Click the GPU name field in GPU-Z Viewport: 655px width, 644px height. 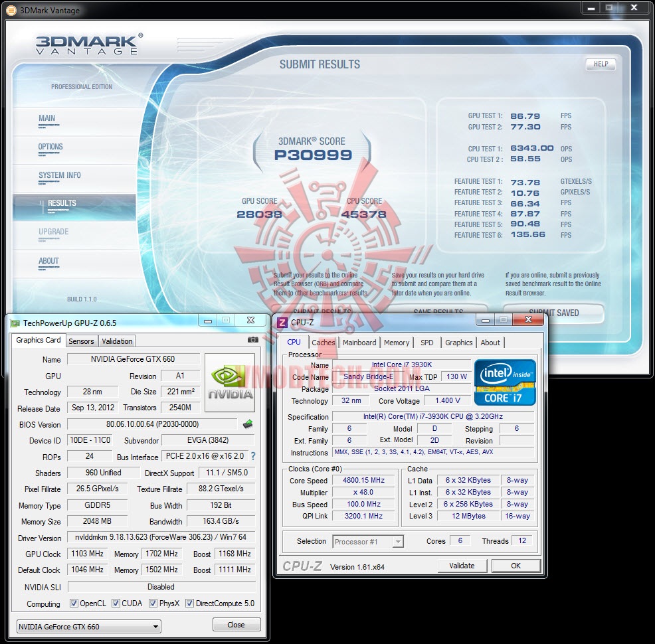(x=134, y=359)
